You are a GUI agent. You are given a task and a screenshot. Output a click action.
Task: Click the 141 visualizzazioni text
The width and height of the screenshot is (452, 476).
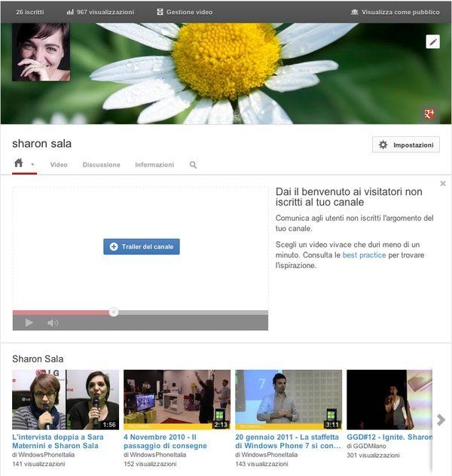point(38,464)
